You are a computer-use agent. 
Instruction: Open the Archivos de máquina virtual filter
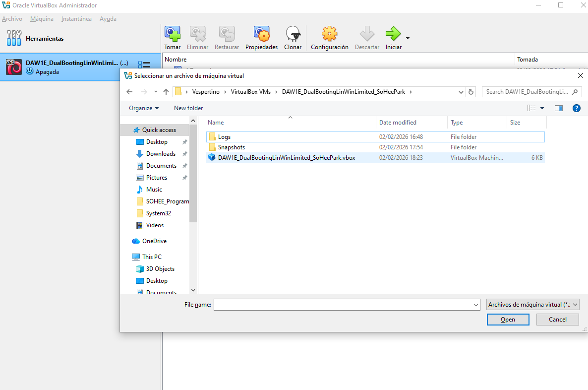(533, 305)
